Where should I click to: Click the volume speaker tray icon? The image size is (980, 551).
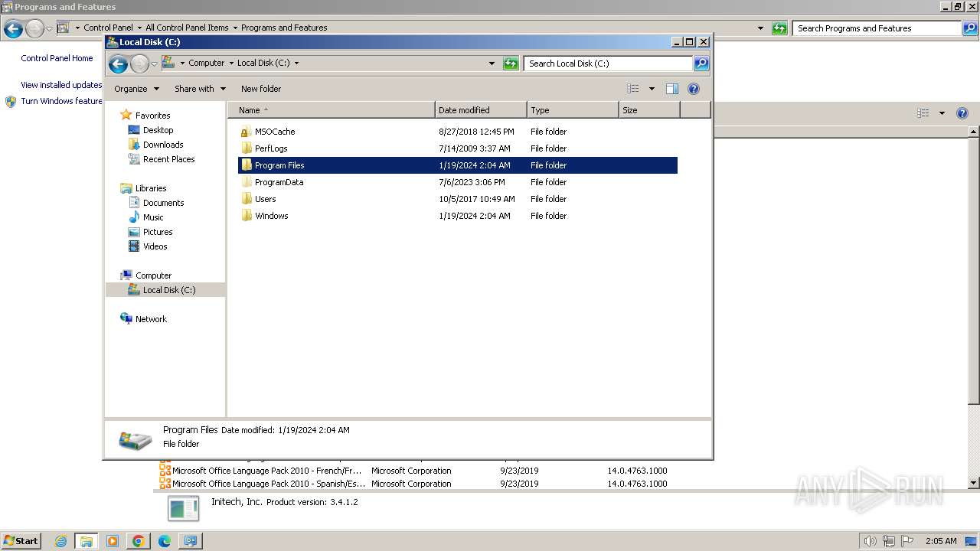coord(871,541)
